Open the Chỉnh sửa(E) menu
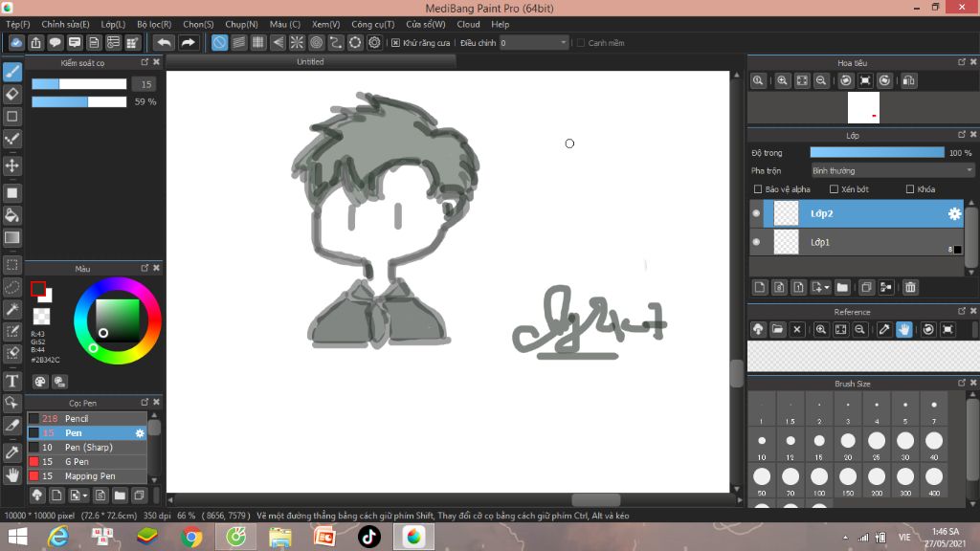Image resolution: width=980 pixels, height=551 pixels. 66,24
